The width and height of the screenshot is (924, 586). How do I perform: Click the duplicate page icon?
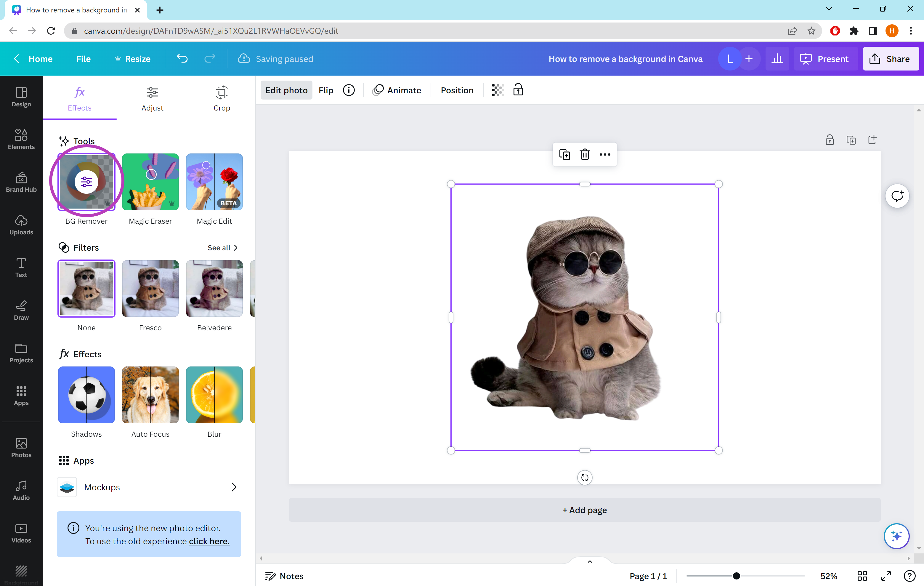point(851,140)
